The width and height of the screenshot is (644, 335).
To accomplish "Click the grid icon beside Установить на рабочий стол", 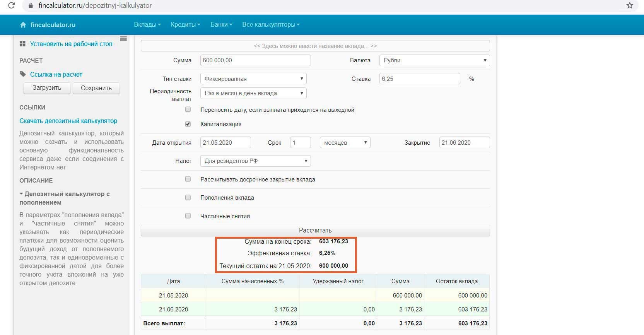I will point(22,44).
